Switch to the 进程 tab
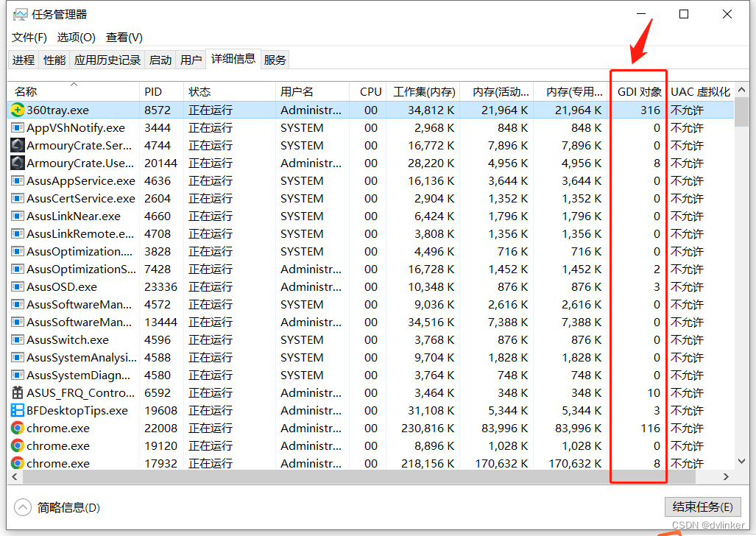756x536 pixels. (x=23, y=60)
